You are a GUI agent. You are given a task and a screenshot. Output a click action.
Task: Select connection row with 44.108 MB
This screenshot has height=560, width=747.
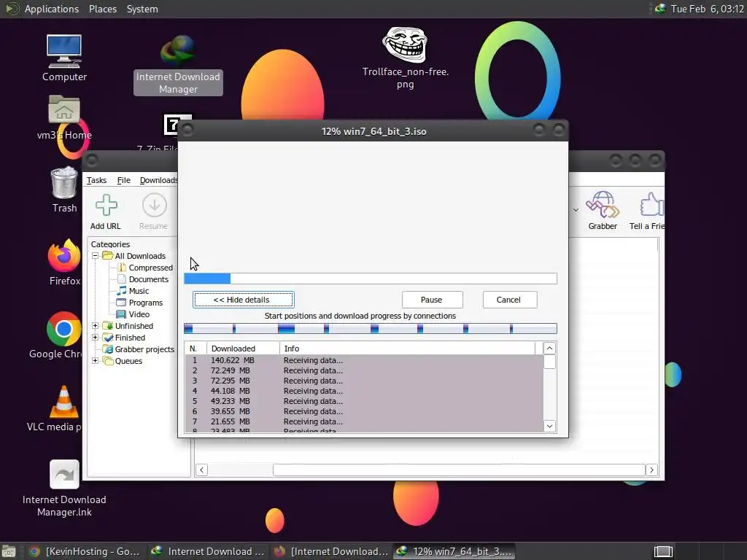point(364,391)
